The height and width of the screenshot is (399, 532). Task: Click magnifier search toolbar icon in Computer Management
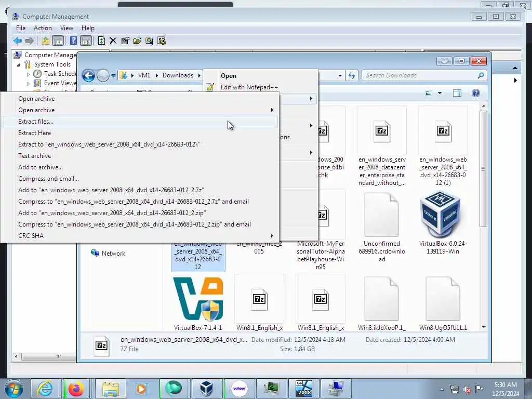point(149,41)
